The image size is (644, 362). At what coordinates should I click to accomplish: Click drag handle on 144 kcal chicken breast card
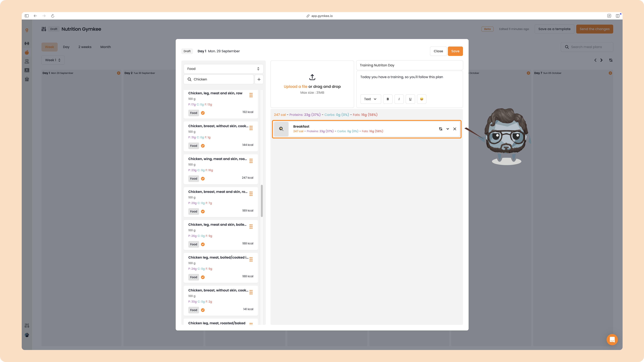click(x=251, y=128)
